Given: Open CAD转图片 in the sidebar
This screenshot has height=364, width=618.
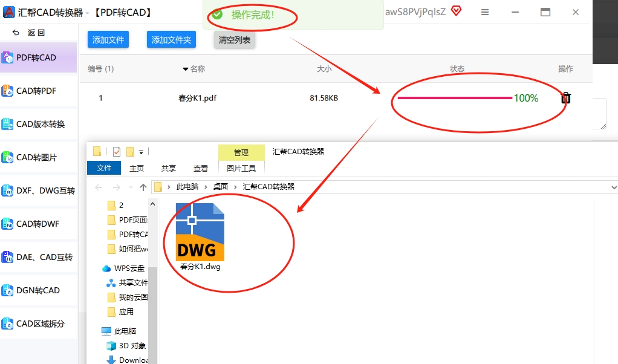Looking at the screenshot, I should pyautogui.click(x=38, y=158).
